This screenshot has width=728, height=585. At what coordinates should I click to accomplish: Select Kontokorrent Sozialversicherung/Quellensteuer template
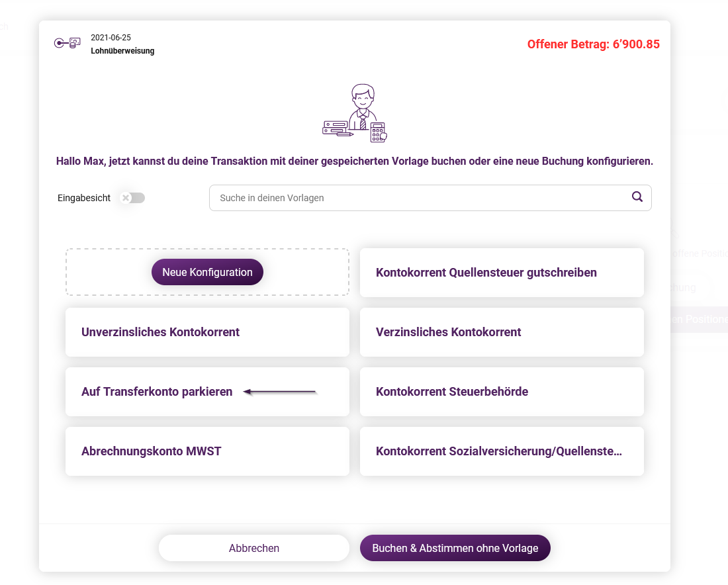point(502,451)
